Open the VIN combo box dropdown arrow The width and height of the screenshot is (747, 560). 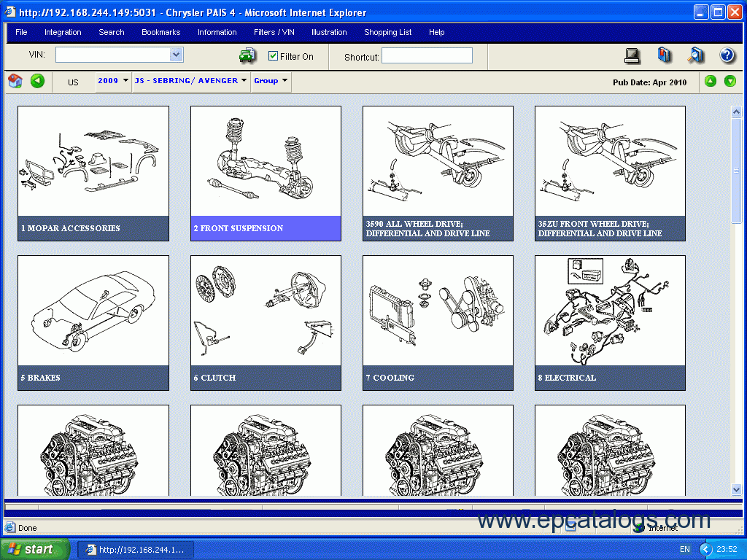[x=177, y=55]
